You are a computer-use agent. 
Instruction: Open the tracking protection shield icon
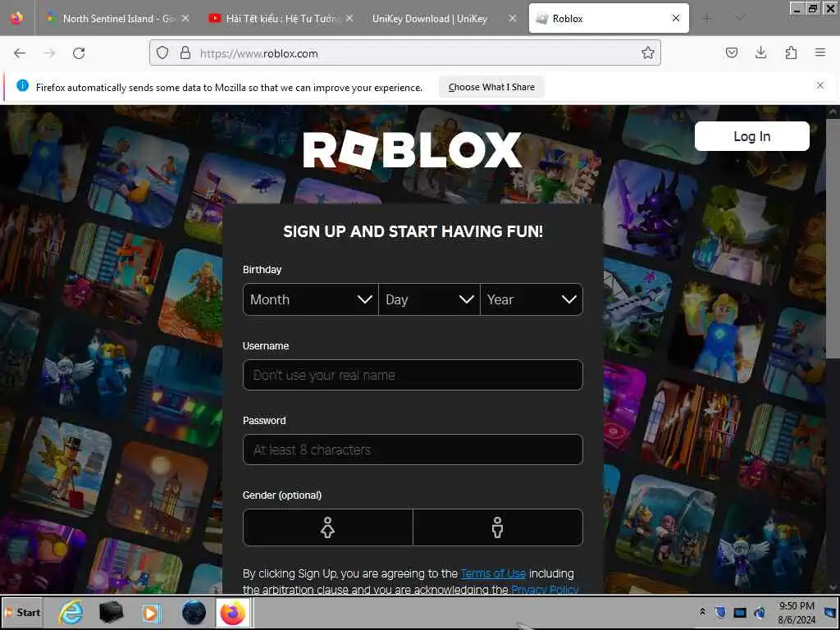[162, 53]
